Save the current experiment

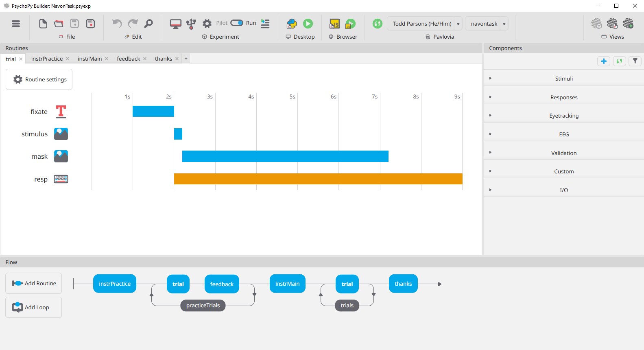74,24
